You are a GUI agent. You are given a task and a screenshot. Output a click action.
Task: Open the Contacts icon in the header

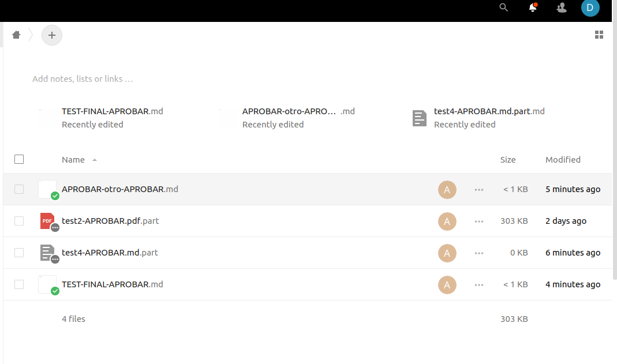pyautogui.click(x=561, y=7)
